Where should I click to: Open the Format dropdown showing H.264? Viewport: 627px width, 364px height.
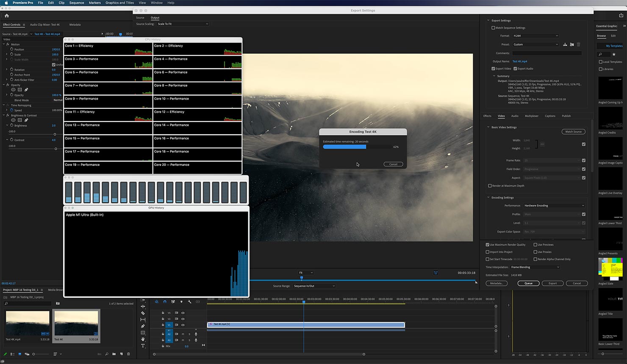coord(535,36)
